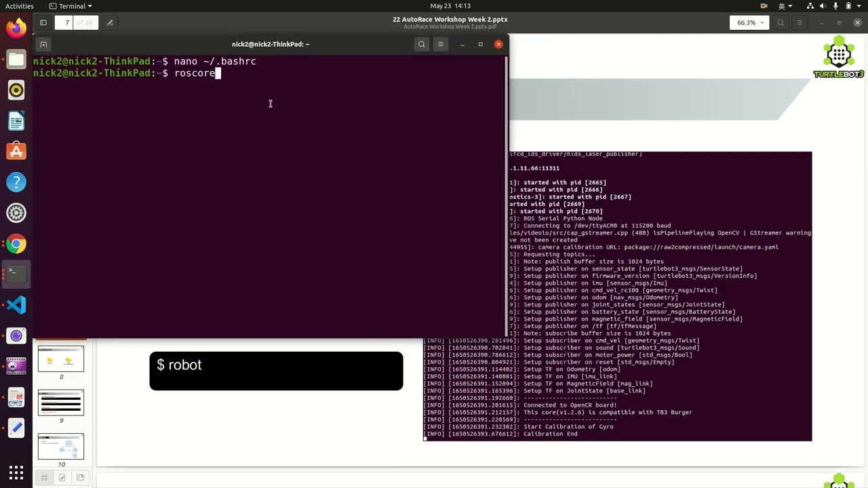The width and height of the screenshot is (868, 488).
Task: Switch sidebar to bookmarks view
Action: (79, 478)
